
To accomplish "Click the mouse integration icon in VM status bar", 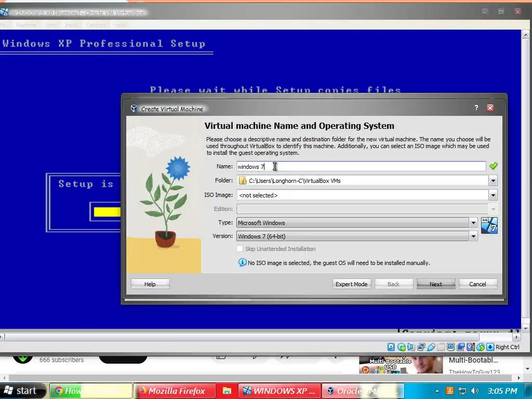I will pos(481,347).
